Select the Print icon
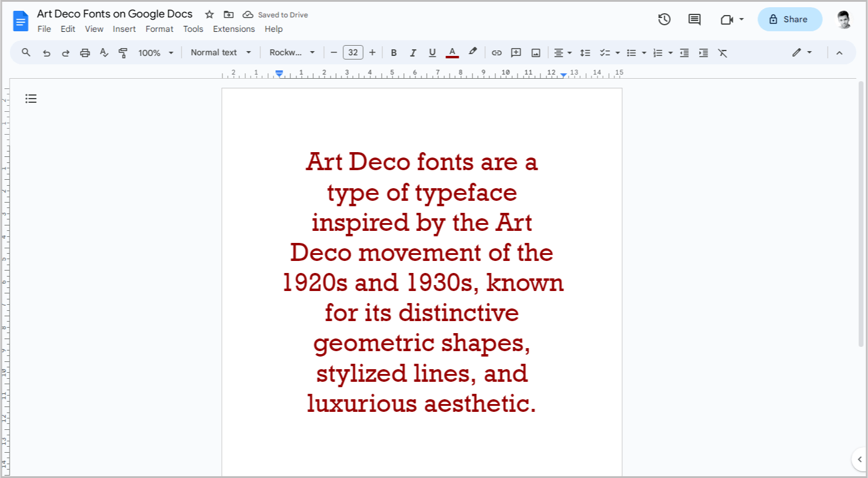 coord(85,52)
